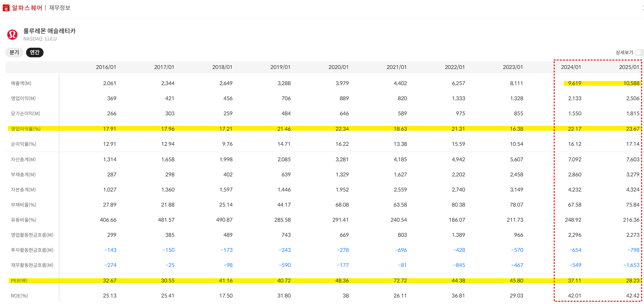Toggle the 상세보기 switch on
Screen dimensions: 644x304
point(639,52)
